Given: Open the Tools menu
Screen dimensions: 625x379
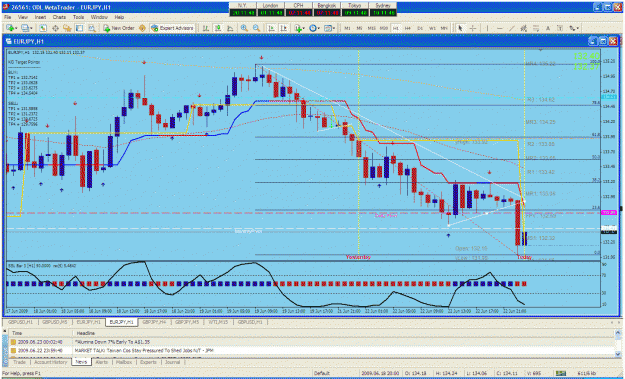Looking at the screenshot, I should (x=79, y=18).
